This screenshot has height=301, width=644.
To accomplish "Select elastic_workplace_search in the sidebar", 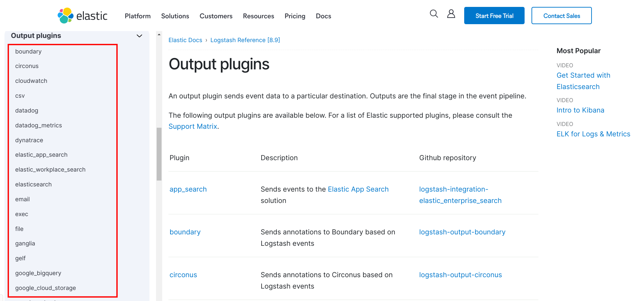I will click(50, 169).
